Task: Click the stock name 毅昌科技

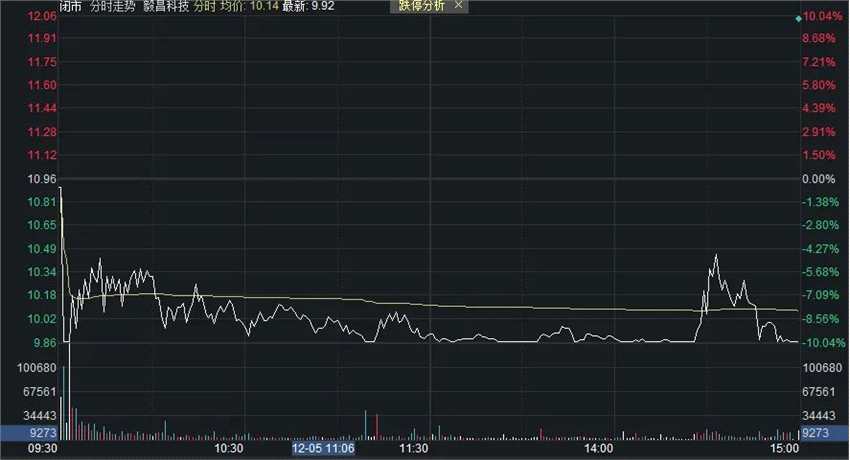Action: [166, 7]
